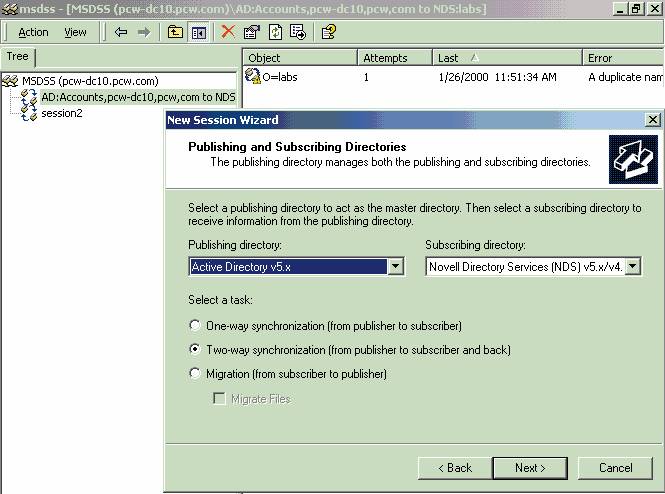
Task: Open the Publishing directory dropdown arrow
Action: pyautogui.click(x=395, y=266)
